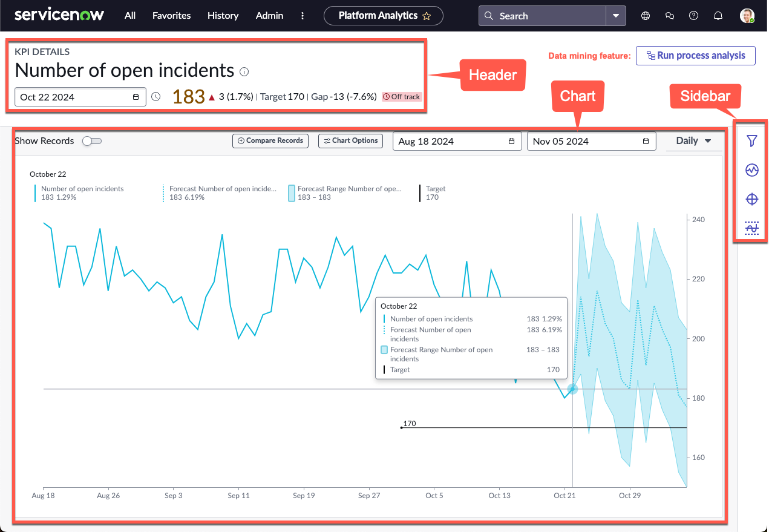
Task: Open the Favorites menu
Action: tap(171, 16)
